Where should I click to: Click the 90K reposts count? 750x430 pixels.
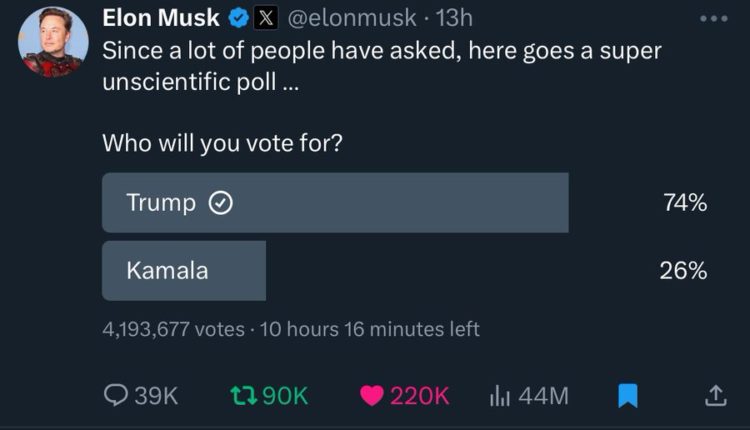(x=285, y=395)
